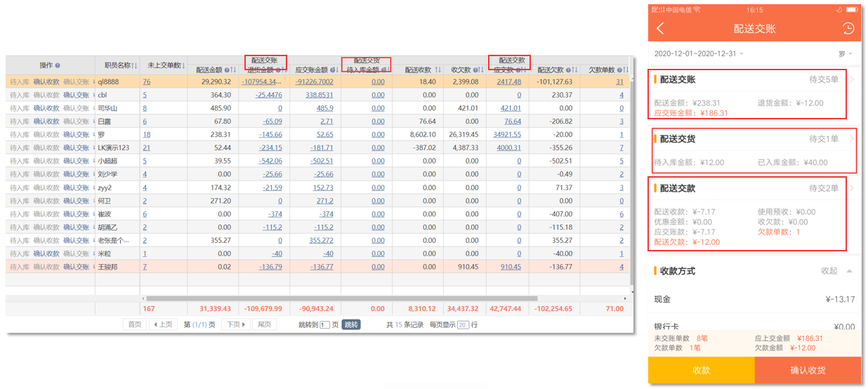Expand the 配送交账 card chevron
The image size is (868, 389).
click(852, 80)
